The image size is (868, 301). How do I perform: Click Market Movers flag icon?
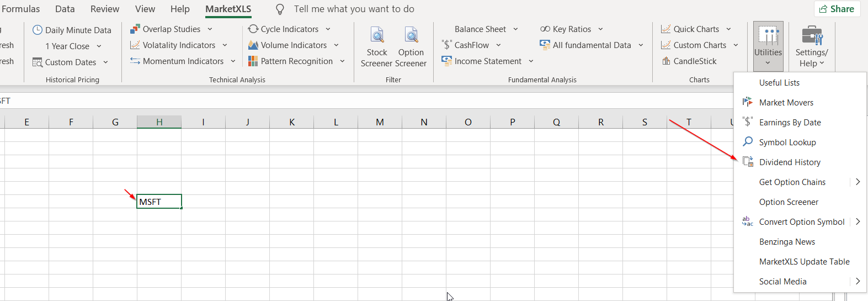pyautogui.click(x=748, y=102)
